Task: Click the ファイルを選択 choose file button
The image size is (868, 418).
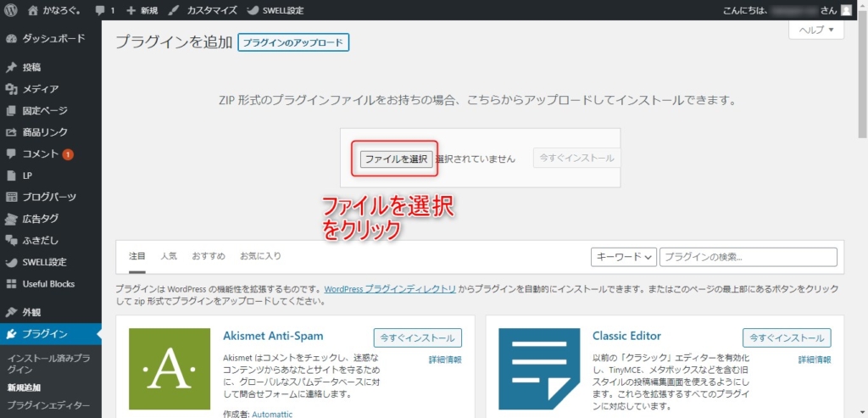Action: (394, 159)
